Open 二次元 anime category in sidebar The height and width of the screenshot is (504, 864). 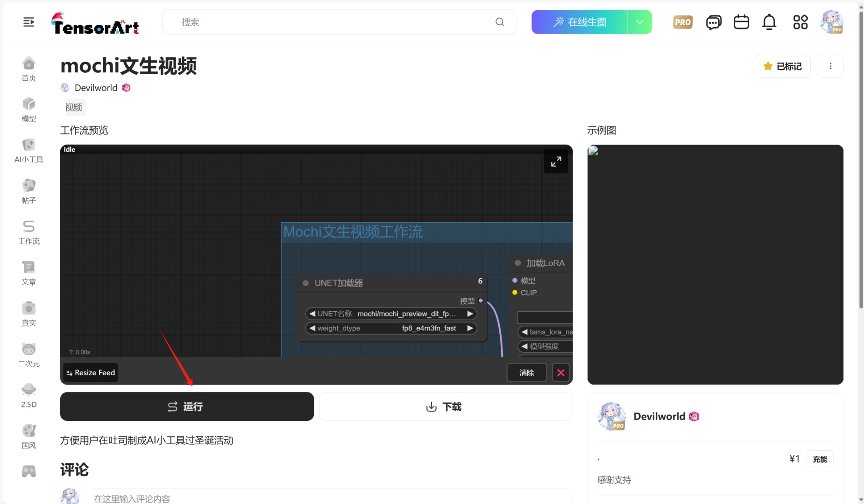(29, 355)
